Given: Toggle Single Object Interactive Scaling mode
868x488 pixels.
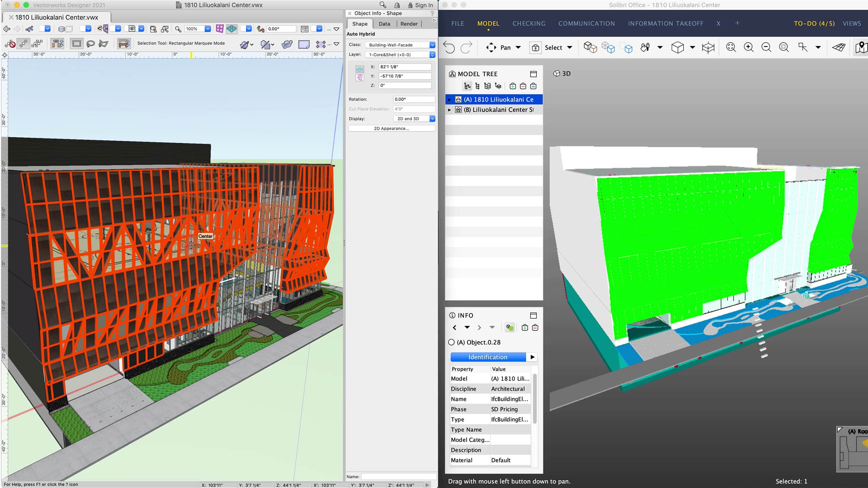Looking at the screenshot, I should tap(23, 43).
